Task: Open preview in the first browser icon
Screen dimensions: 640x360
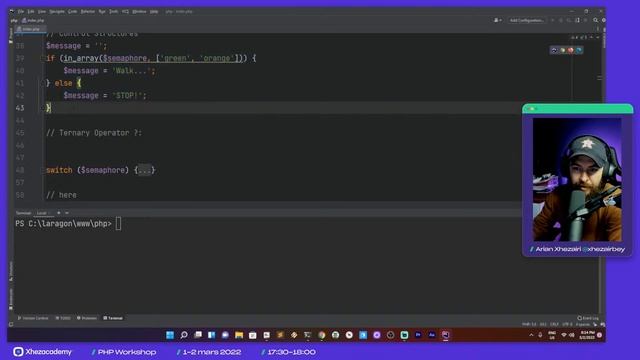Action: point(554,50)
